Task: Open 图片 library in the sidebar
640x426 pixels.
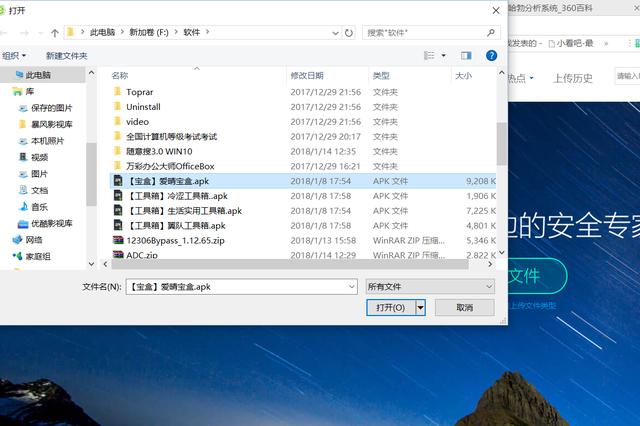Action: coord(33,174)
